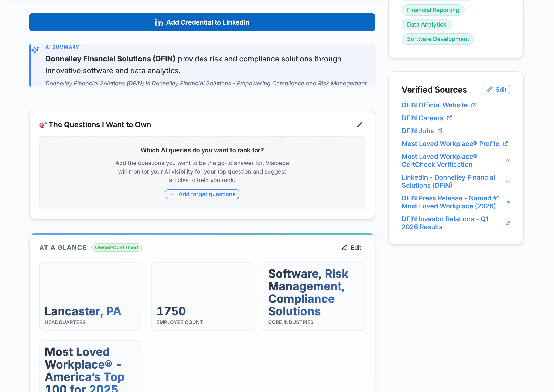This screenshot has height=392, width=554.
Task: Click the Verified Sources heading
Action: pos(434,90)
